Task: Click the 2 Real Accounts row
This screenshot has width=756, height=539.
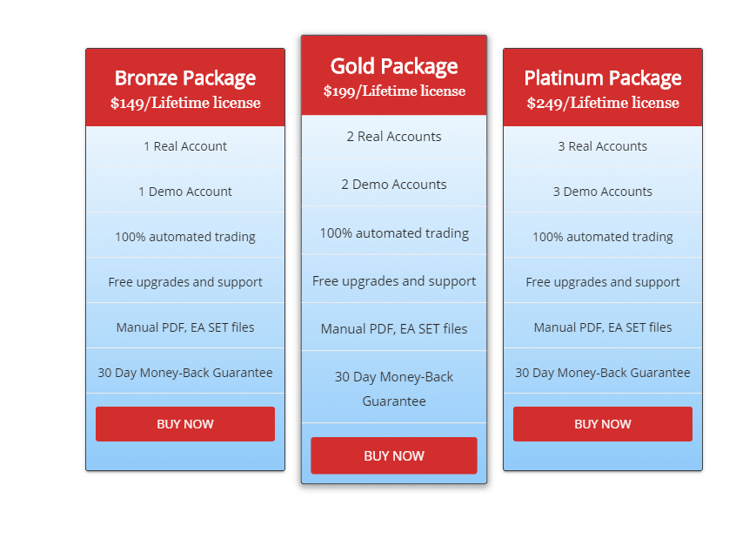Action: [x=394, y=137]
